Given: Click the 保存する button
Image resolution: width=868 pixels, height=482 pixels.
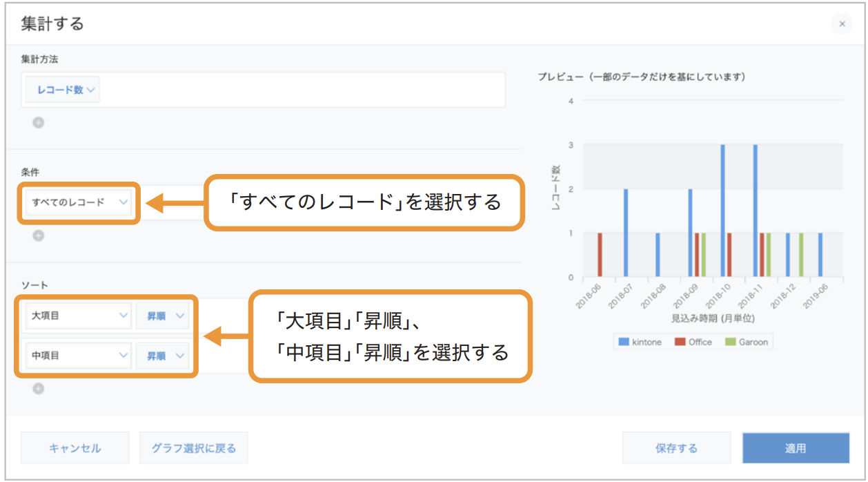Looking at the screenshot, I should (x=677, y=448).
